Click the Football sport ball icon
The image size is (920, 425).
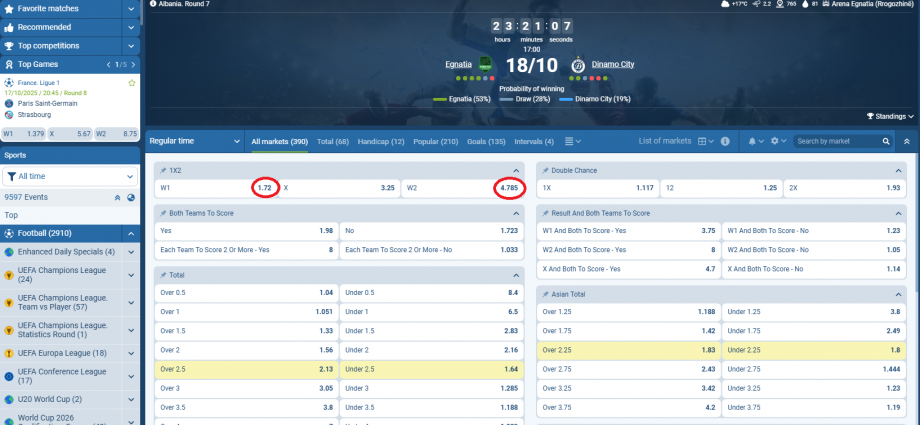point(9,234)
